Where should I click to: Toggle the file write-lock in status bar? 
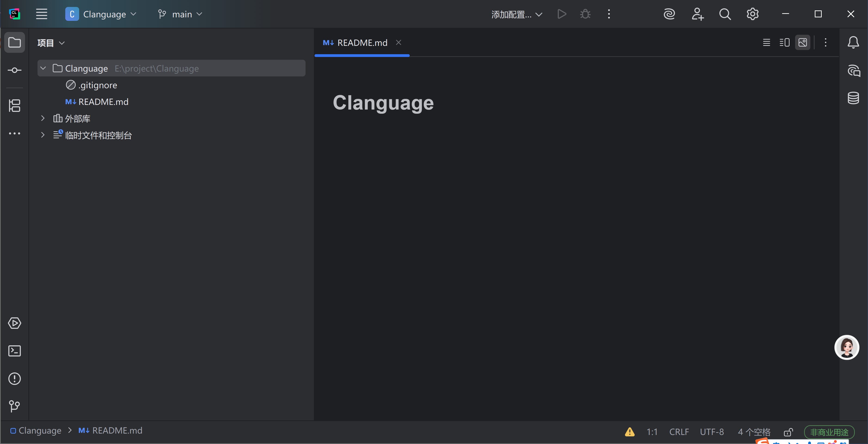788,432
